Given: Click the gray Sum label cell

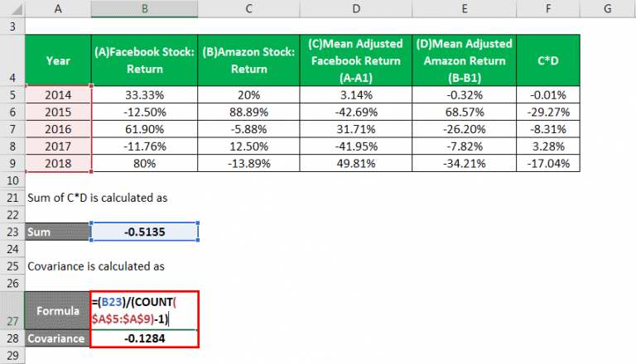Looking at the screenshot, I should click(58, 232).
